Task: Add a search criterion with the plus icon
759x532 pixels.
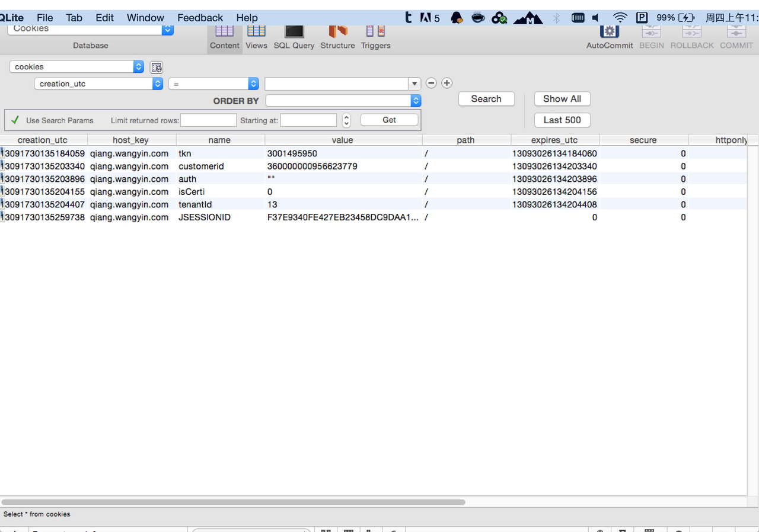Action: 447,83
